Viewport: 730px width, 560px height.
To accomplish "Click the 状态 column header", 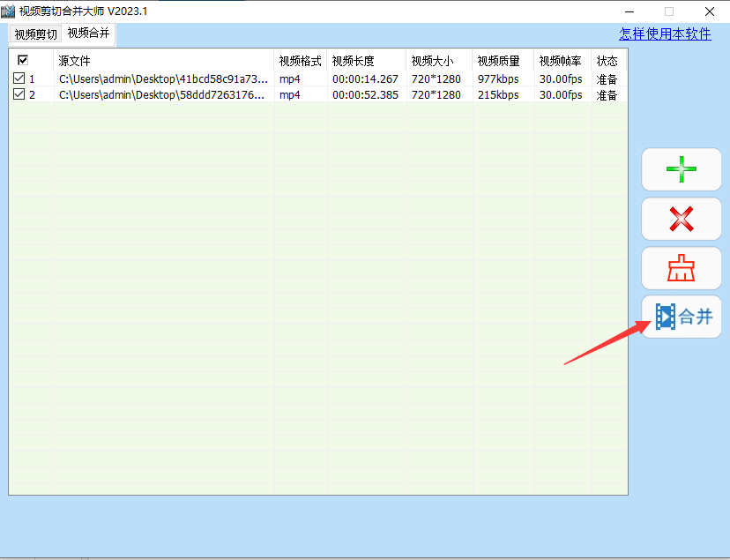I will pyautogui.click(x=607, y=61).
